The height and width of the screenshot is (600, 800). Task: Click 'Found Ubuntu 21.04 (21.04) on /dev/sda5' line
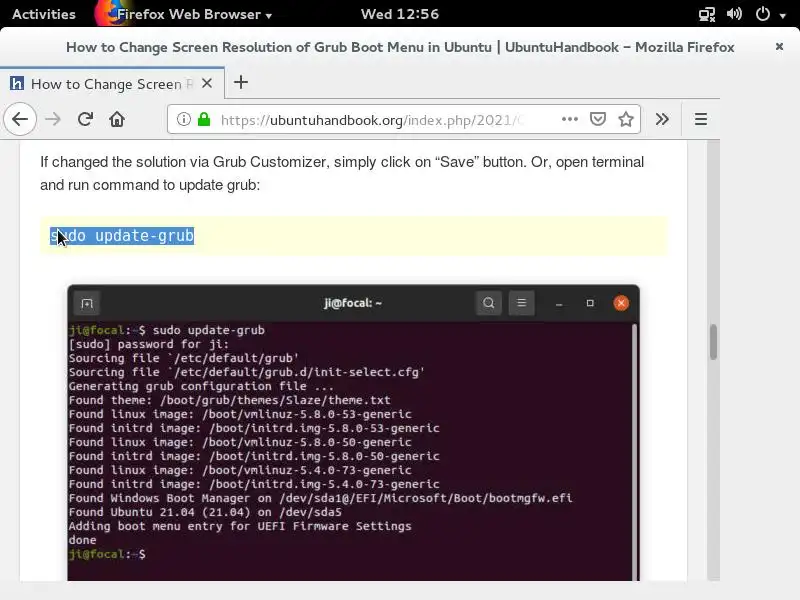tap(205, 512)
